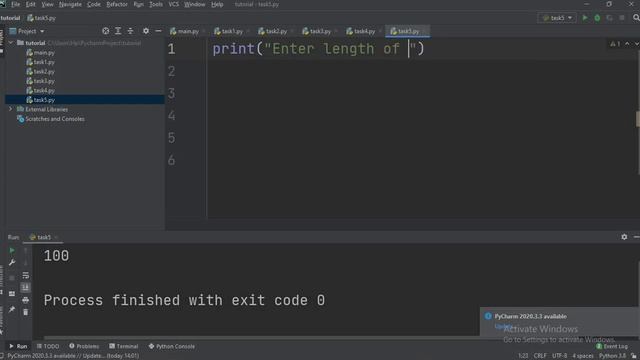This screenshot has width=640, height=360.
Task: Go to next highlighted error arrow
Action: 636,44
